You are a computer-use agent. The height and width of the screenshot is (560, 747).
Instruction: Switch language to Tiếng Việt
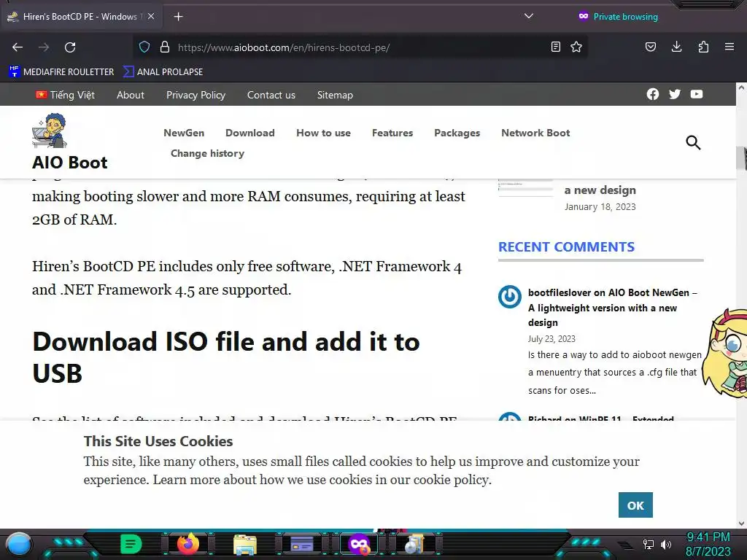click(x=65, y=95)
